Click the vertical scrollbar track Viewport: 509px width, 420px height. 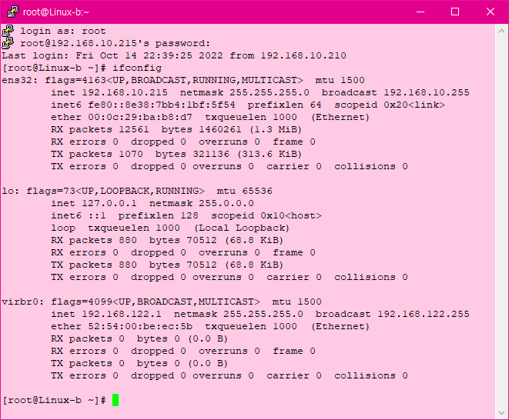tap(501, 222)
